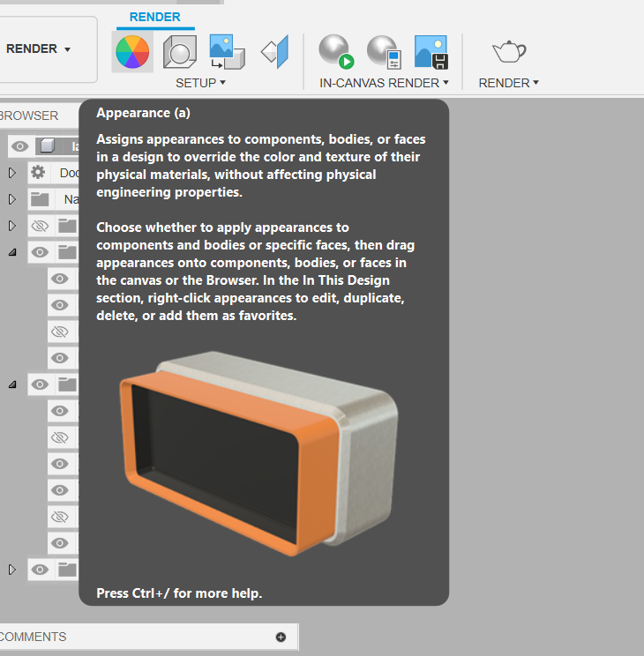The height and width of the screenshot is (656, 644).
Task: Click the Capture Image save icon
Action: pyautogui.click(x=431, y=52)
